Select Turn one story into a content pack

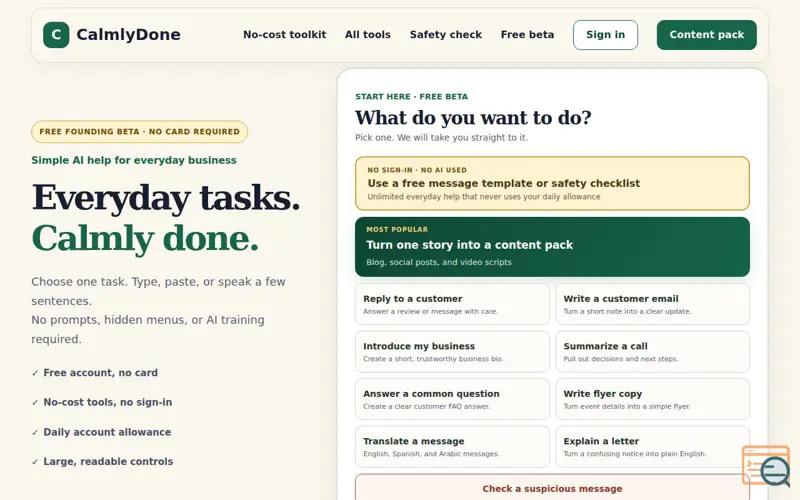pyautogui.click(x=552, y=247)
